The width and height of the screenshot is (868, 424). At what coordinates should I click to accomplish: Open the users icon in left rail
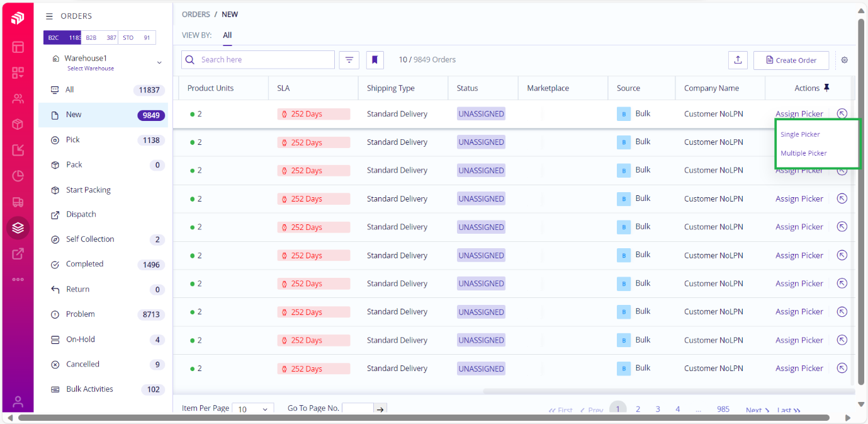pyautogui.click(x=18, y=99)
